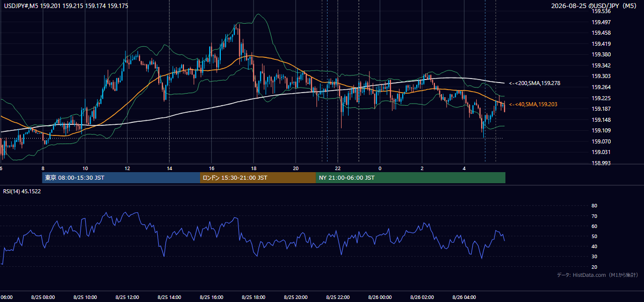Click hour label 12 on main chart axis
Viewport: 644px width, 302px height.
point(127,168)
